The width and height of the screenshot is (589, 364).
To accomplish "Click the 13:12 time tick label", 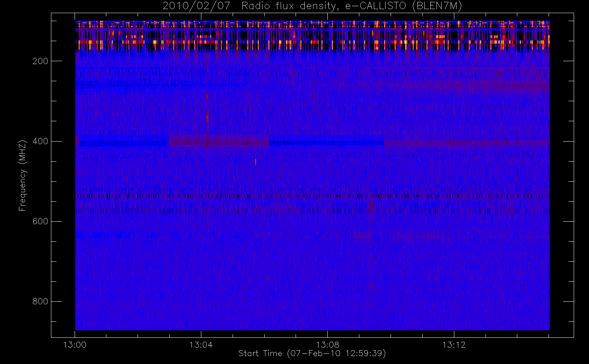I will click(454, 345).
